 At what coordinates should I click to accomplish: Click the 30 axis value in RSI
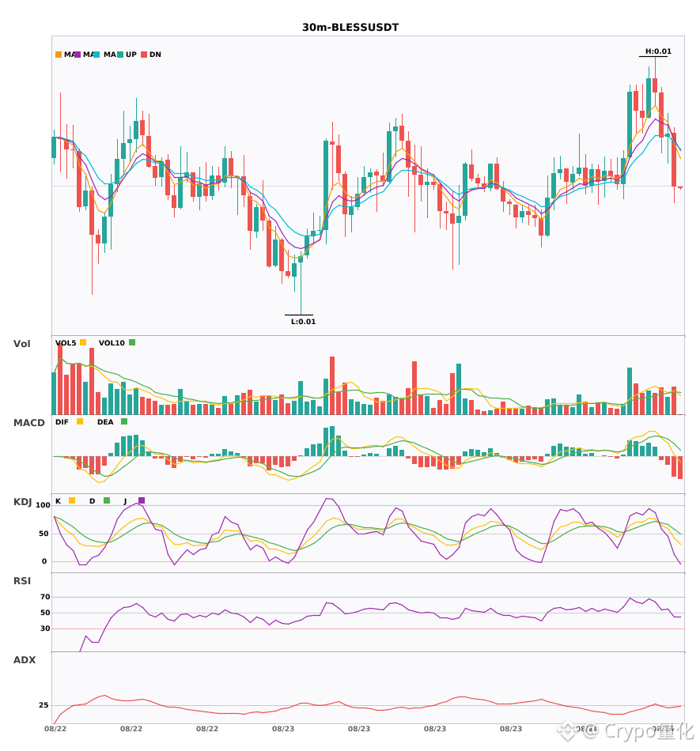45,628
